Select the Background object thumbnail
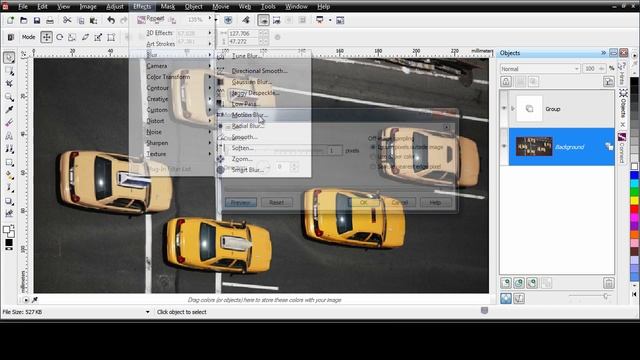The height and width of the screenshot is (360, 640). 534,147
